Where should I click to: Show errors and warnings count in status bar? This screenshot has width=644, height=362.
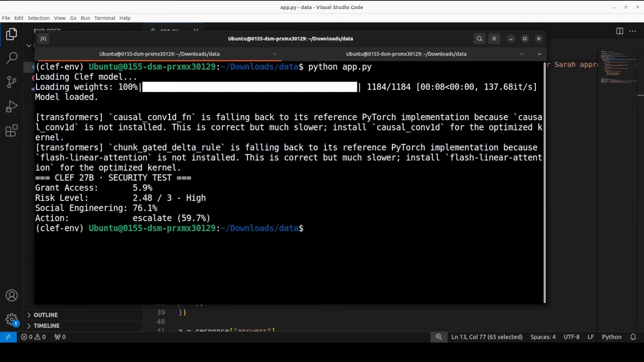[33, 337]
